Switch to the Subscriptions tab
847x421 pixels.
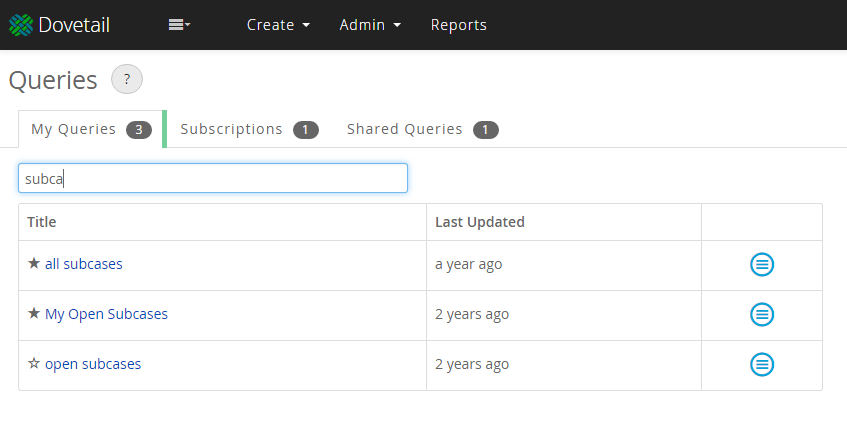click(249, 129)
